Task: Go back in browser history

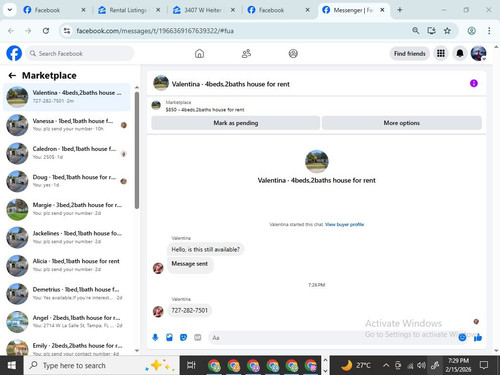Action: point(11,31)
